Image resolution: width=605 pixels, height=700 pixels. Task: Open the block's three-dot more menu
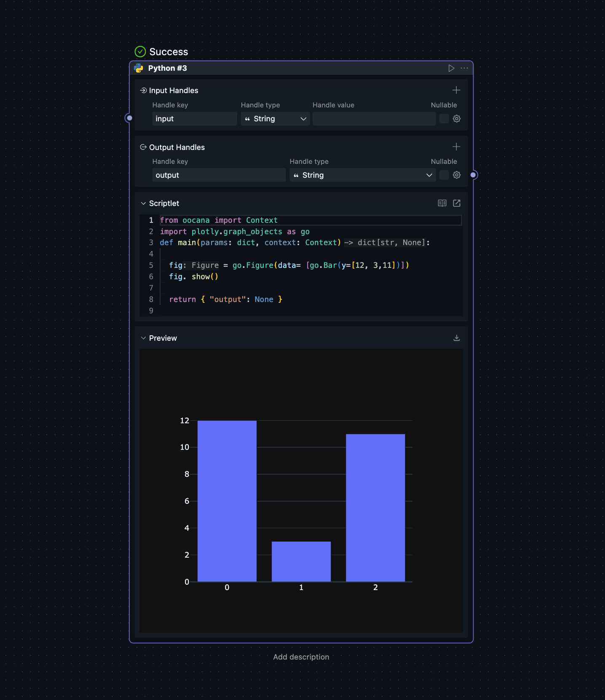click(x=464, y=68)
